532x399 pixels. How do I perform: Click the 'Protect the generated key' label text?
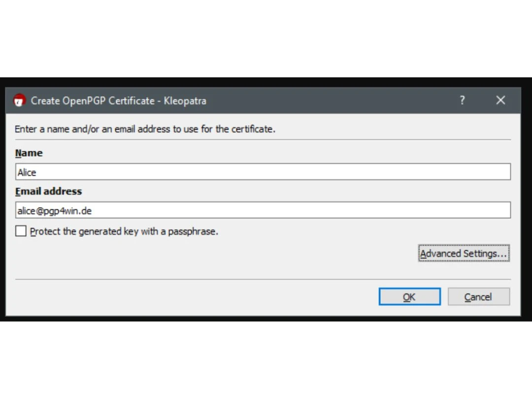(x=124, y=232)
